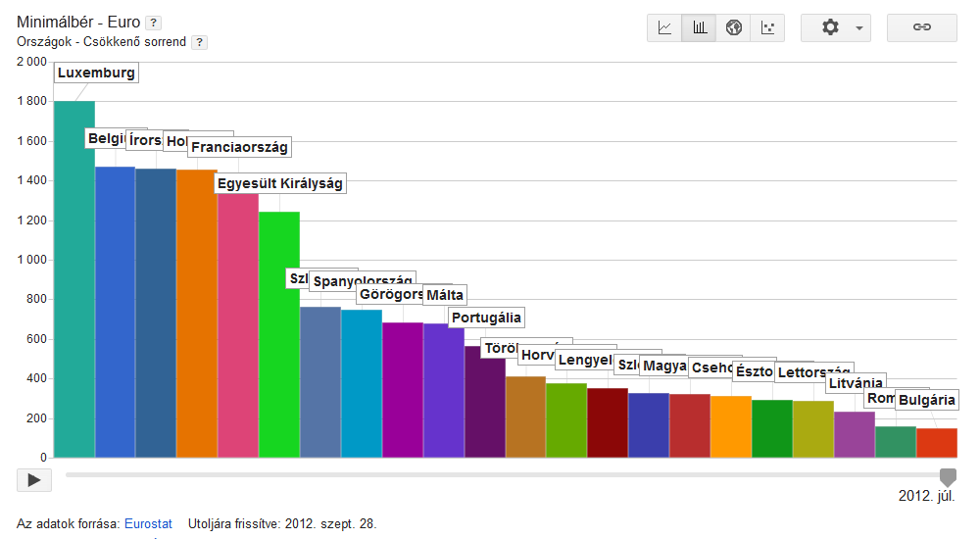Click the Bulgária label

(x=926, y=400)
